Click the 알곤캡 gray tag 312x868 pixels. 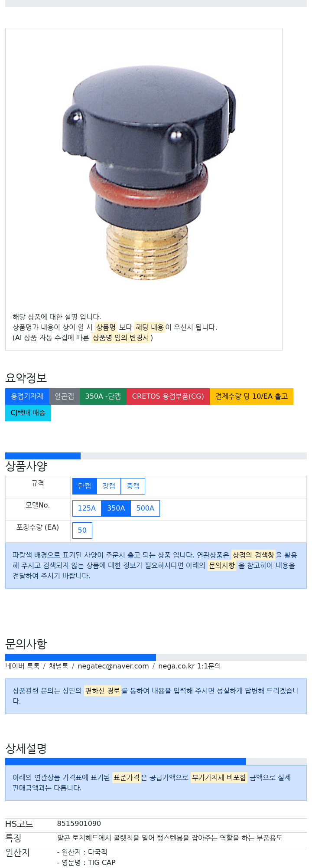tap(65, 396)
